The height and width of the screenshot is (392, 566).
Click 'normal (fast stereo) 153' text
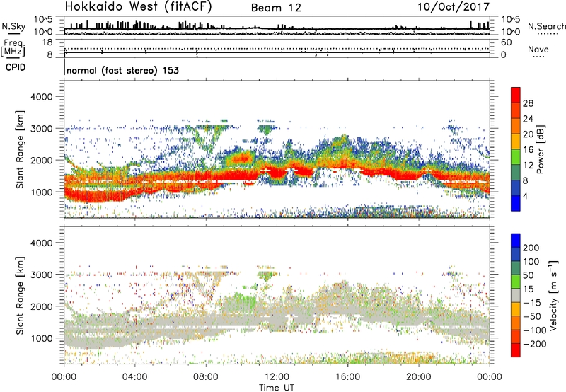click(122, 70)
